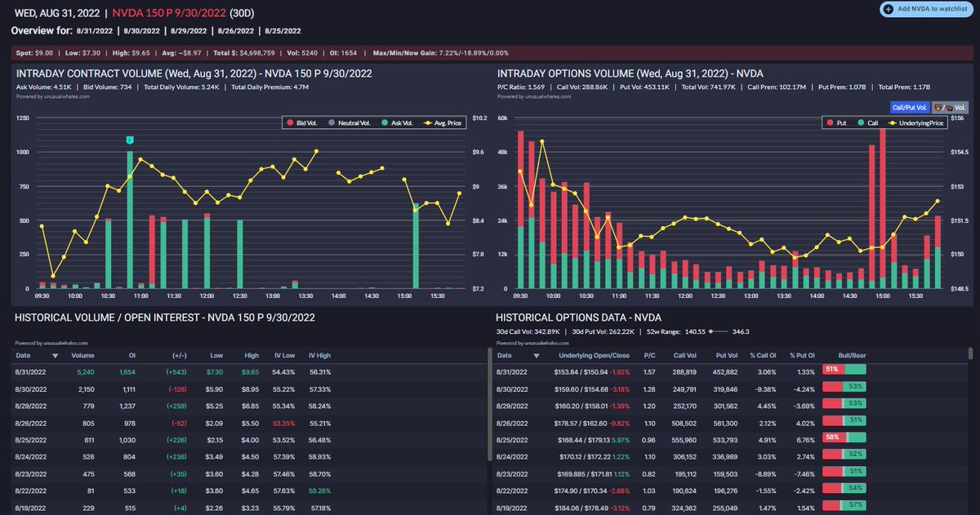
Task: Sort contract table by Volume column
Action: (x=82, y=356)
